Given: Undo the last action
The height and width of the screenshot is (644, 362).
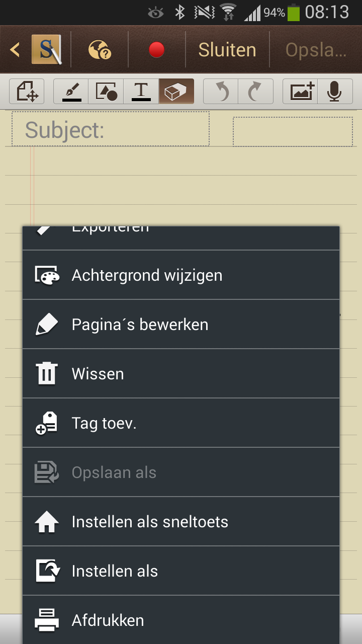Looking at the screenshot, I should 221,92.
